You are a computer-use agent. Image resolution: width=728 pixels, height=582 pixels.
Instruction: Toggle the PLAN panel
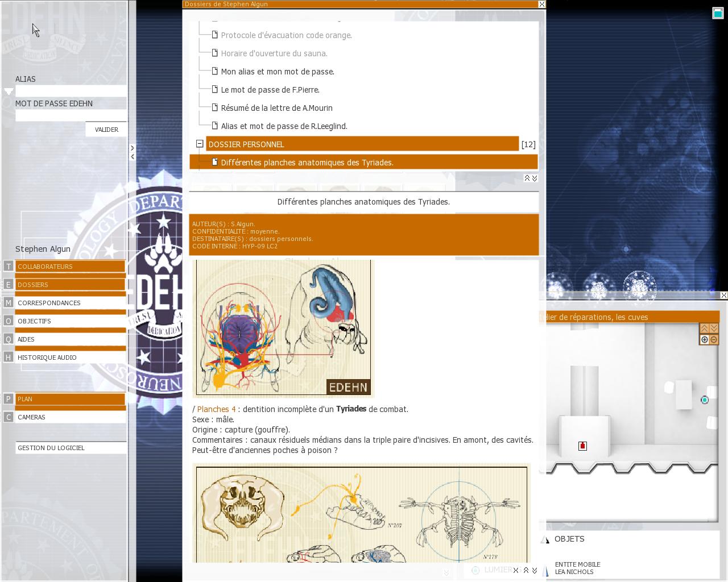click(70, 399)
